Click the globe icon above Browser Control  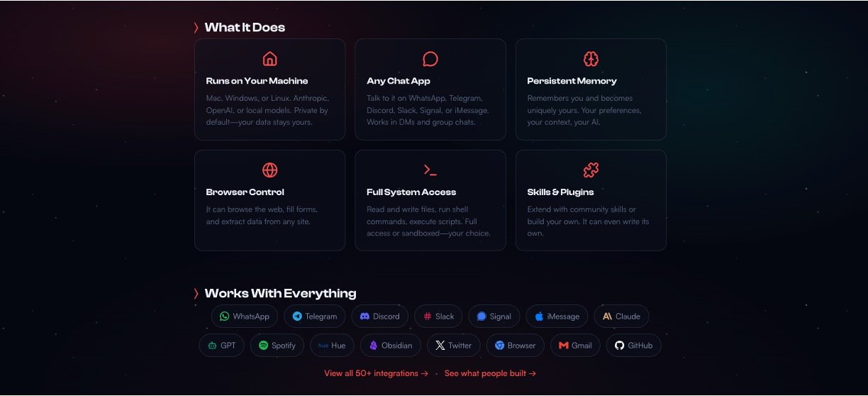click(269, 170)
